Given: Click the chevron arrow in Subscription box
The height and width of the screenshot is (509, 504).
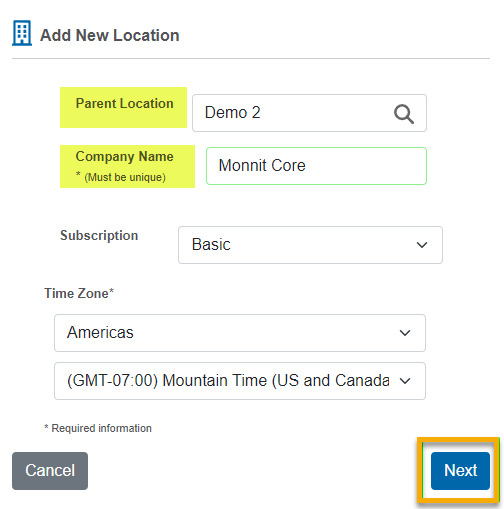Looking at the screenshot, I should (422, 245).
